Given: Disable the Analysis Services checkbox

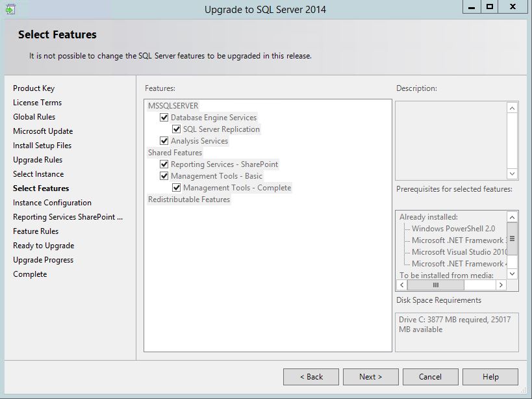Looking at the screenshot, I should pos(166,141).
